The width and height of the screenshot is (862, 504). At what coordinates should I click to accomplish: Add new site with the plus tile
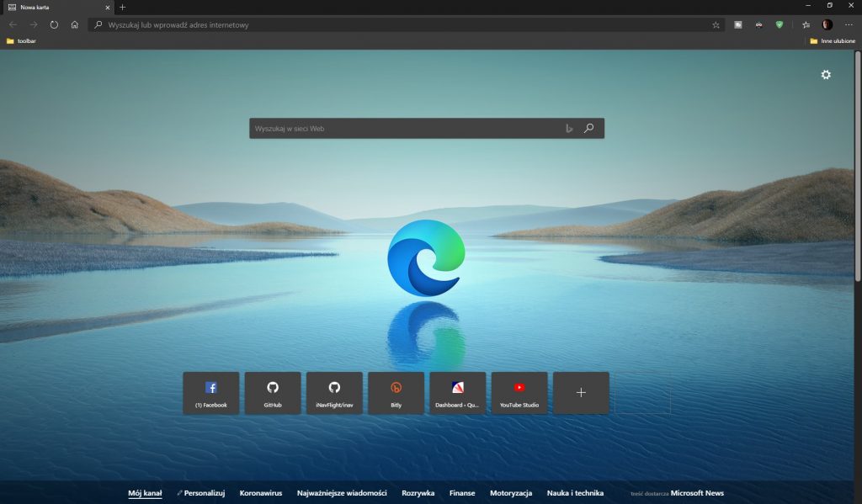click(581, 392)
